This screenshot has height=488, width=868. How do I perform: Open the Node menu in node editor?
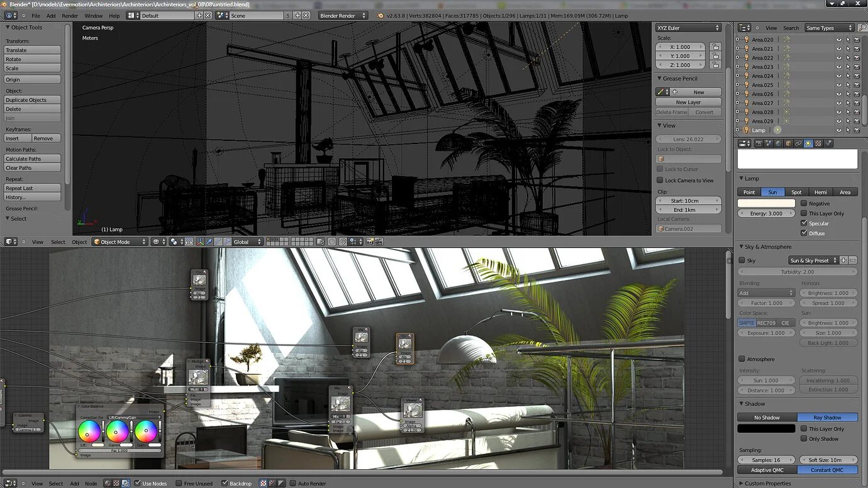[91, 483]
